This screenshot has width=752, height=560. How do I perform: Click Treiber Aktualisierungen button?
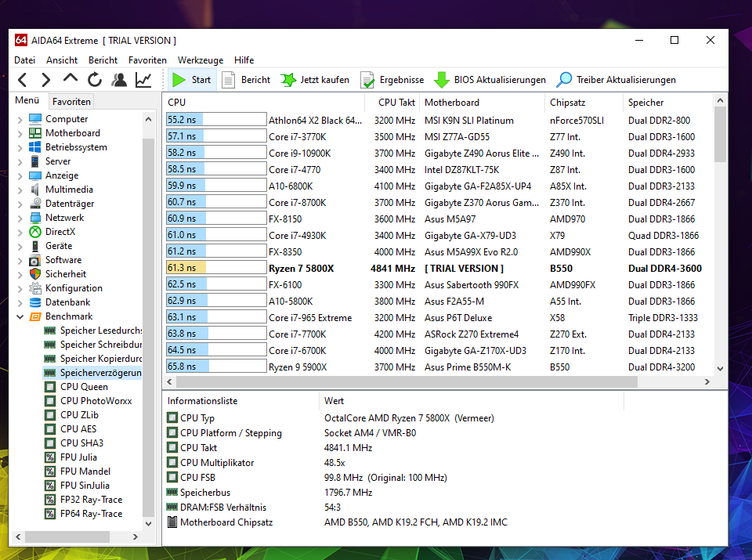(x=616, y=80)
